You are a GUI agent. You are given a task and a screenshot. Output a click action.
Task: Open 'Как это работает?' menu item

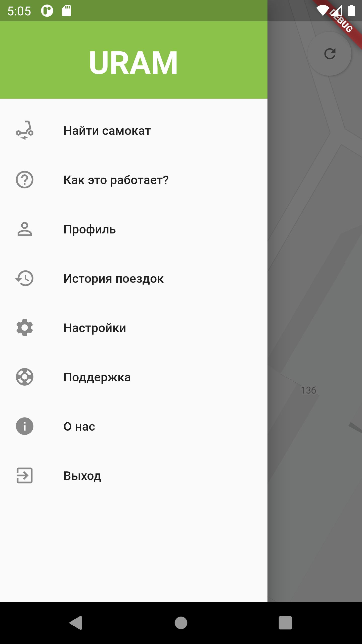(134, 180)
